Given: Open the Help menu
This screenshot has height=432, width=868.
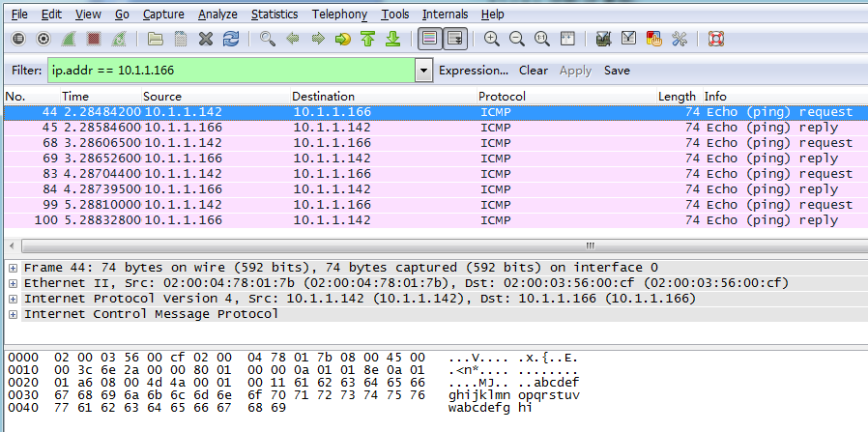Looking at the screenshot, I should point(493,14).
